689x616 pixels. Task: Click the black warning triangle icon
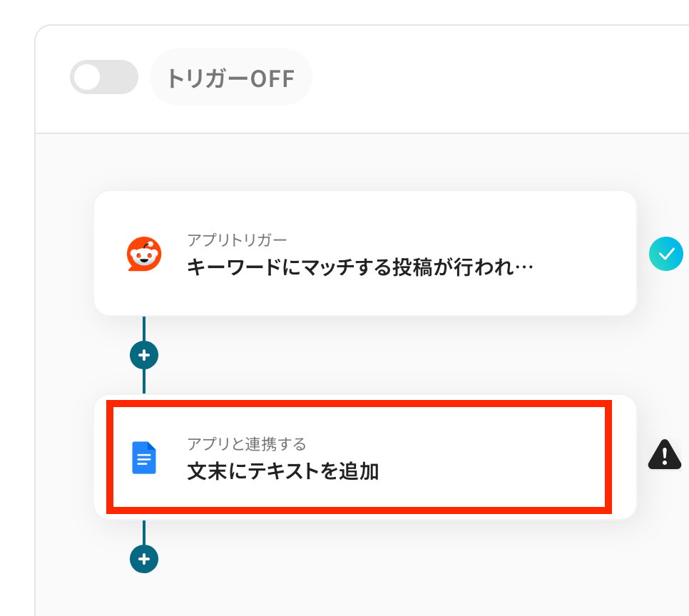(x=665, y=454)
